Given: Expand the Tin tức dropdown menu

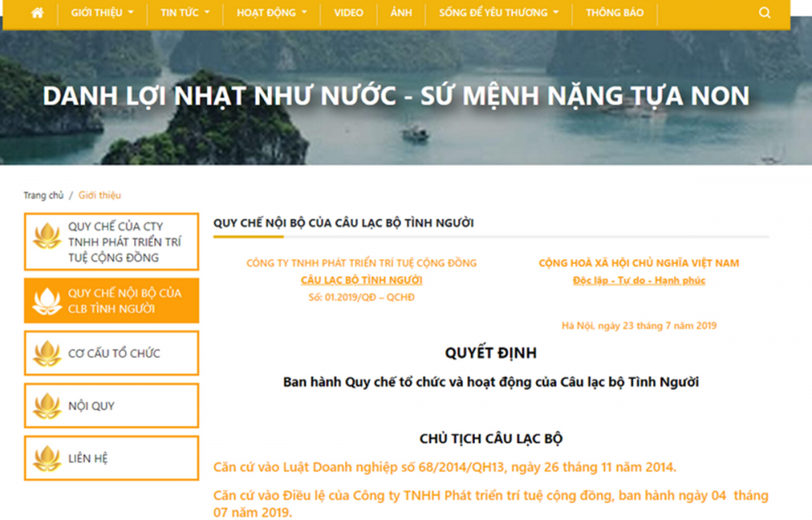Looking at the screenshot, I should click(185, 13).
